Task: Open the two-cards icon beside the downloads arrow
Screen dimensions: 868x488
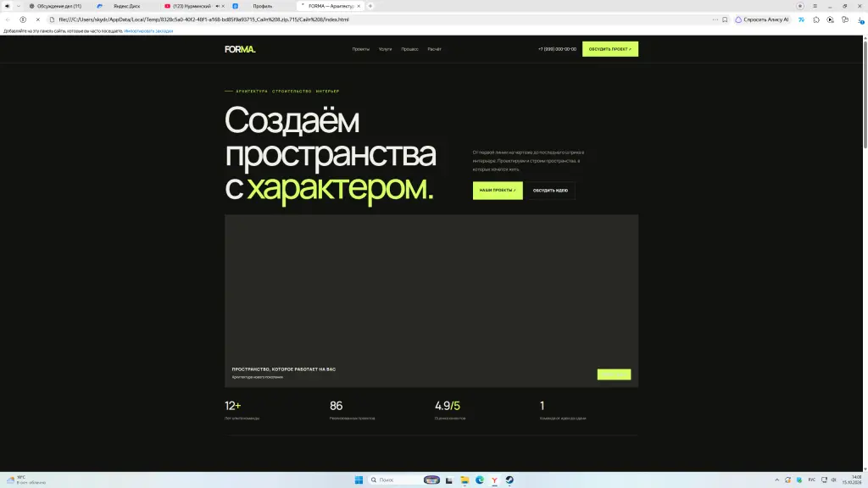Action: tap(845, 19)
